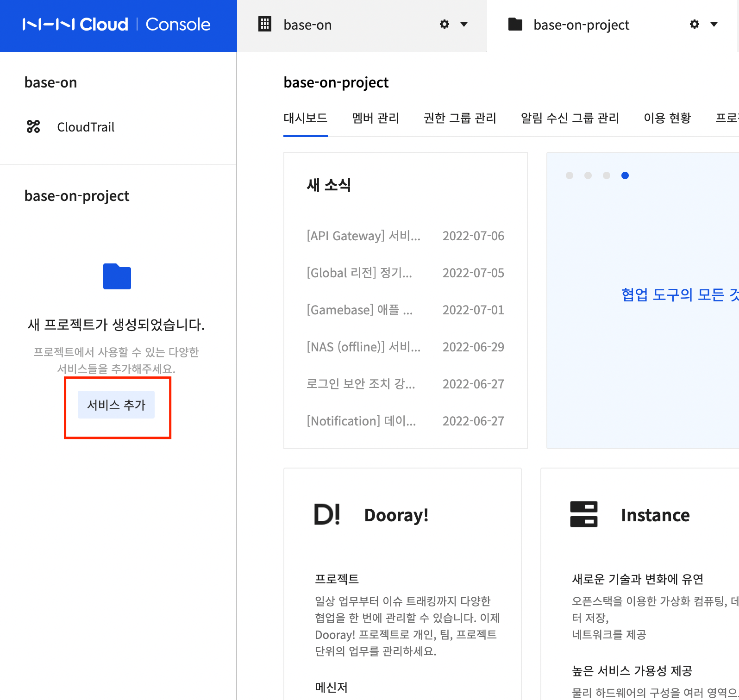Screen dimensions: 739x700
Task: Open base-on organization settings gear
Action: [445, 24]
